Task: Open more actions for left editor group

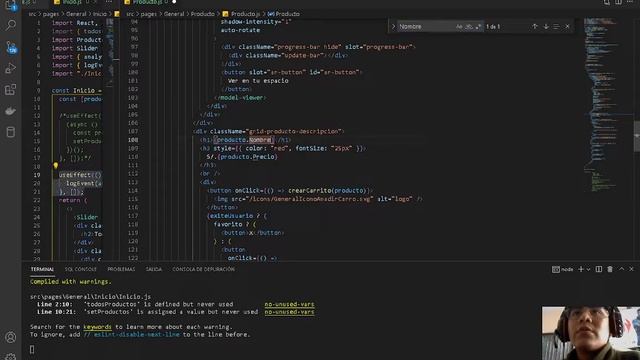Action: point(109,2)
